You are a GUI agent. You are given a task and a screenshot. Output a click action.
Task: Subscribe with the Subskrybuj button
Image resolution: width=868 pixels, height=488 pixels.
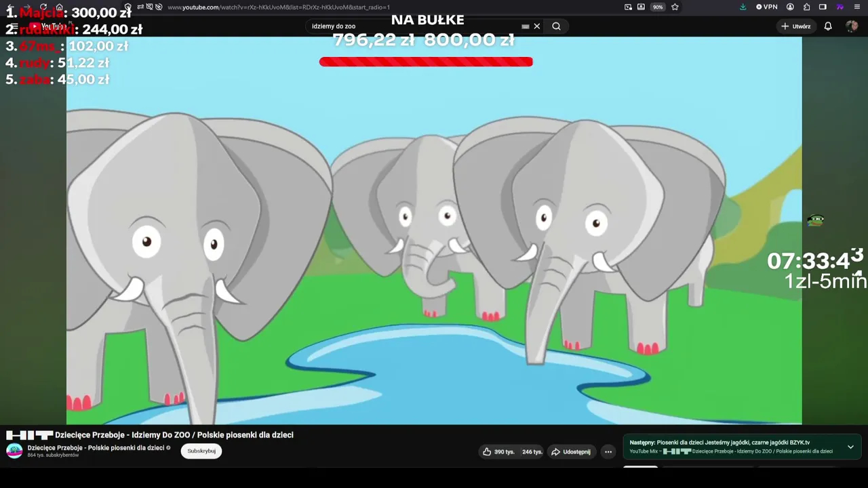click(201, 451)
